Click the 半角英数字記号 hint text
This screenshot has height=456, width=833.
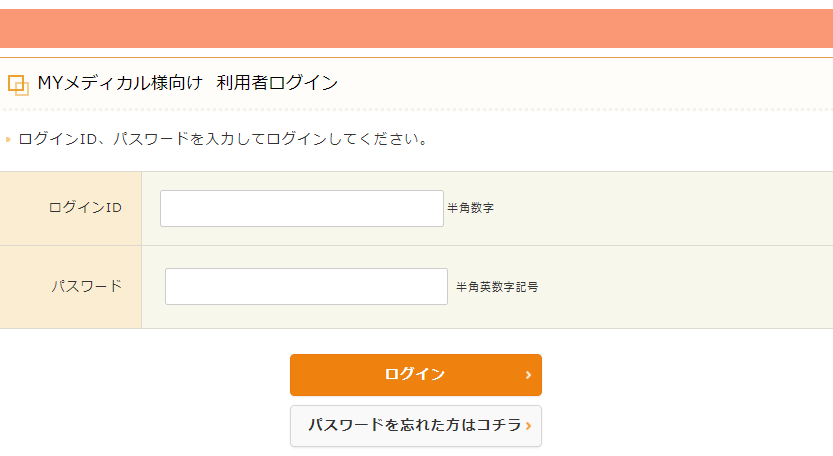497,287
